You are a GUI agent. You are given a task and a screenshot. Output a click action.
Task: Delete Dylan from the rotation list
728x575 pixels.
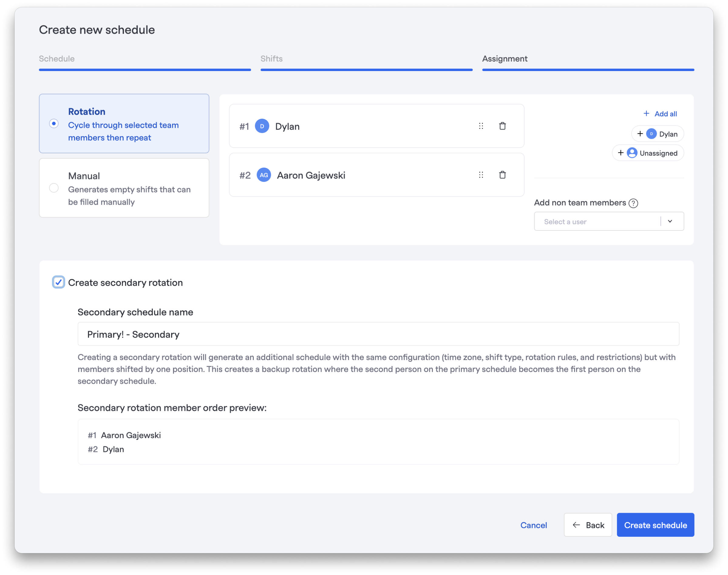click(x=502, y=126)
